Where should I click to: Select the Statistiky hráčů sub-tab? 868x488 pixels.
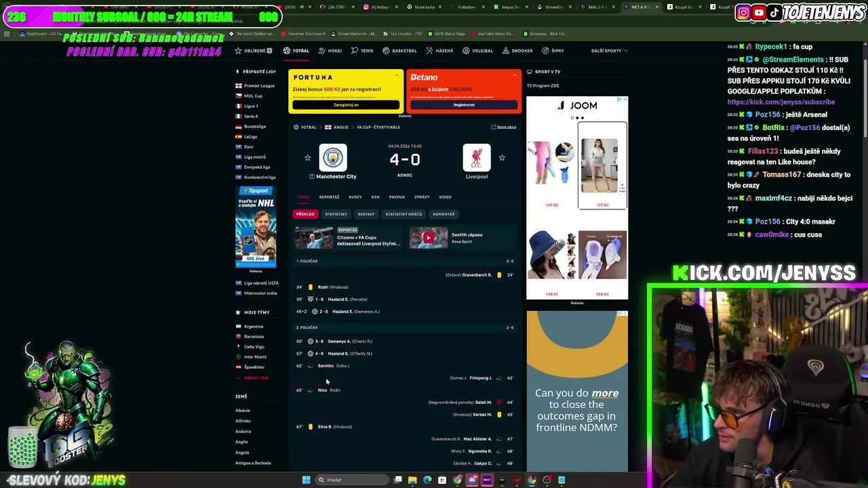403,214
